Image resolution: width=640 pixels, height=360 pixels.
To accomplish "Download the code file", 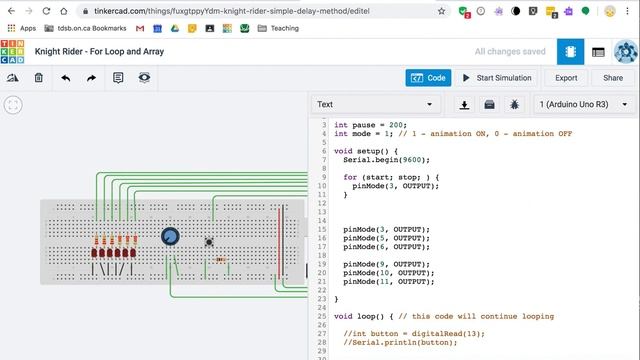I will 464,105.
